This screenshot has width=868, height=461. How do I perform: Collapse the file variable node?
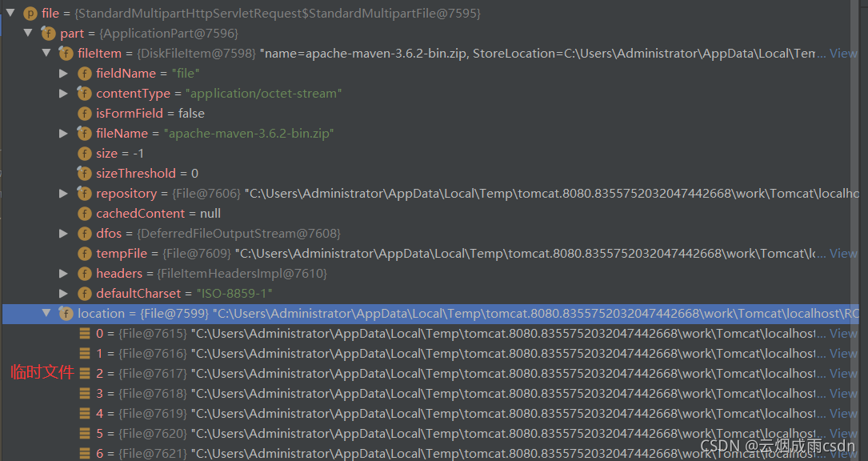(10, 12)
